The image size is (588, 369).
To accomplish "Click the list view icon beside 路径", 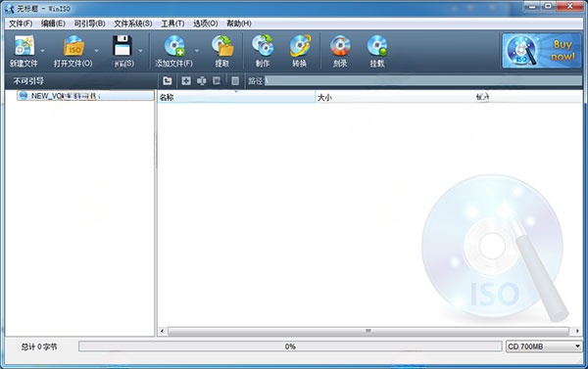I will 235,80.
